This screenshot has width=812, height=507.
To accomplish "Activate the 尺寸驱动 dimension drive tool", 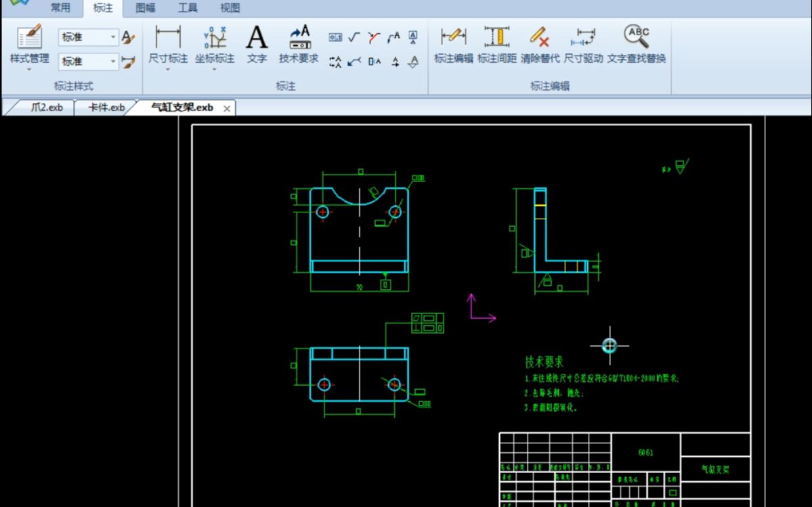I will point(583,45).
